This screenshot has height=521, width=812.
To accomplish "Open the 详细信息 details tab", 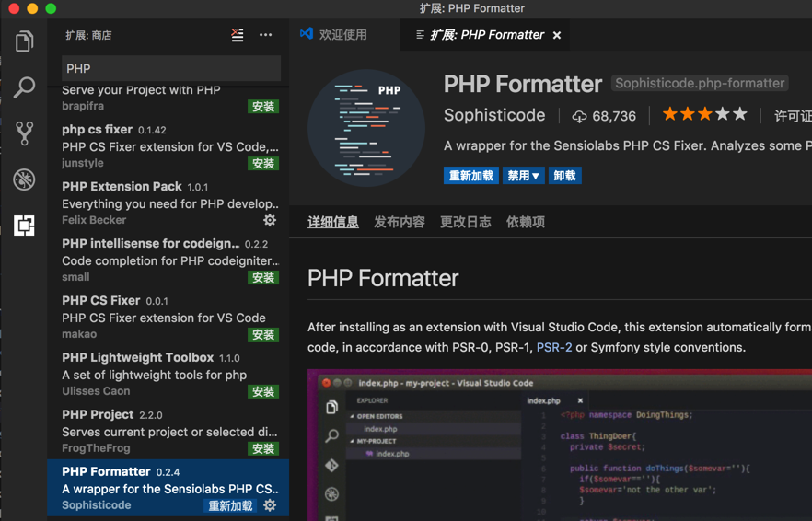I will (333, 222).
